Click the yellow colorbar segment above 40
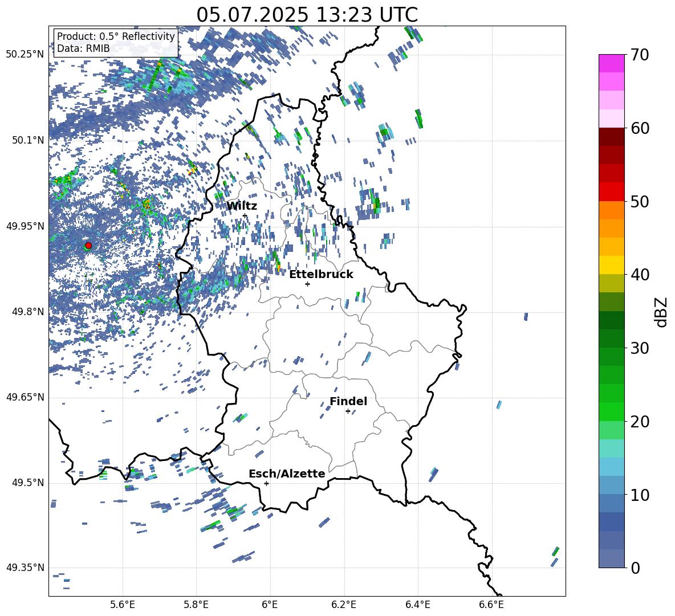This screenshot has height=616, width=675. pyautogui.click(x=612, y=266)
